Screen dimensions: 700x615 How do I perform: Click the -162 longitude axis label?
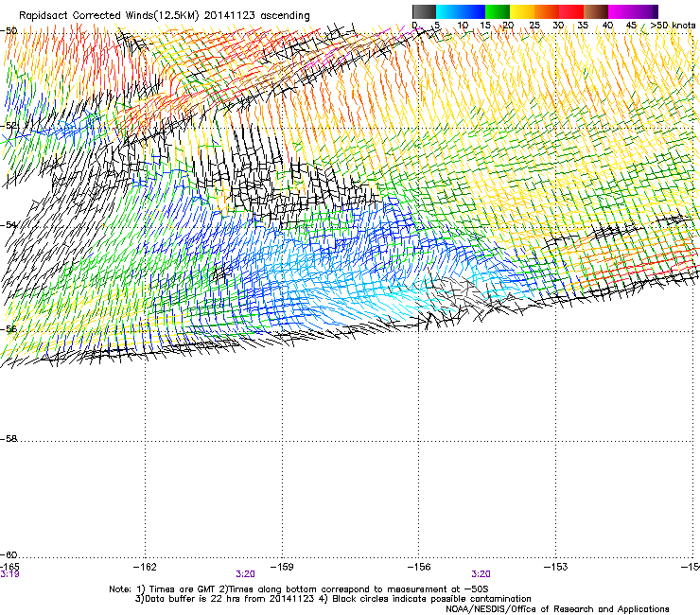point(145,567)
